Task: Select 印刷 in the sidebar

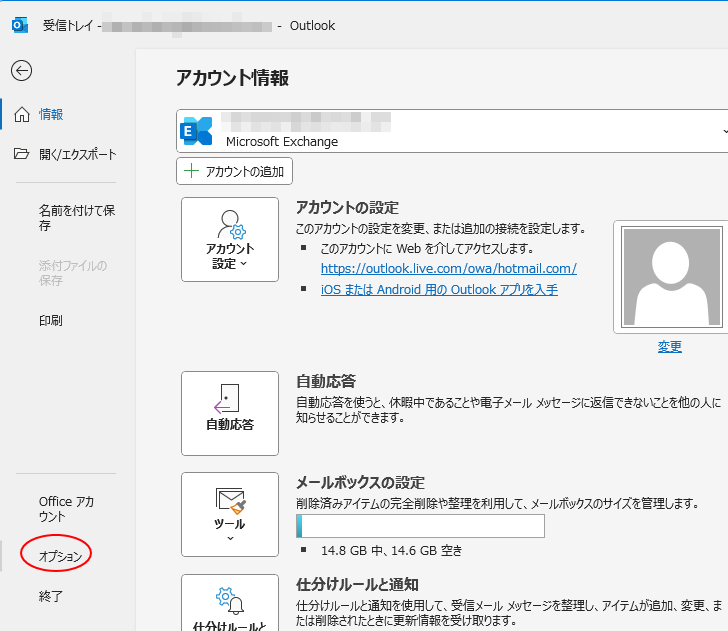Action: [x=51, y=321]
